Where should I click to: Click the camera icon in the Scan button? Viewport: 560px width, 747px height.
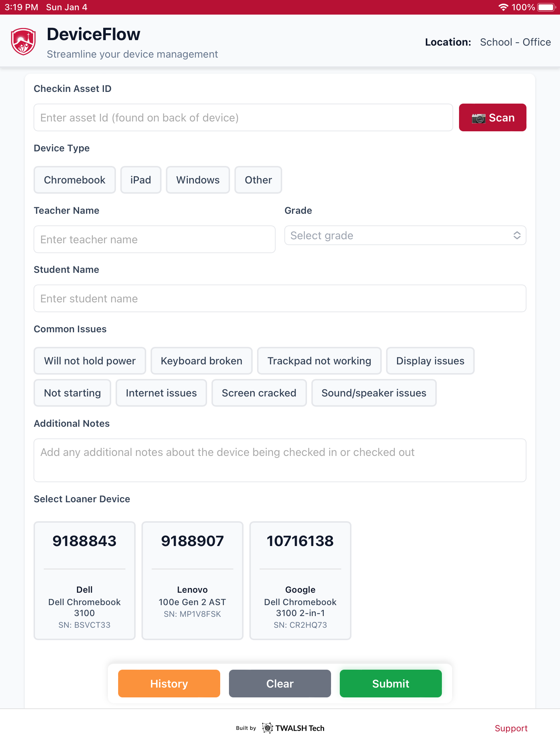click(x=478, y=117)
